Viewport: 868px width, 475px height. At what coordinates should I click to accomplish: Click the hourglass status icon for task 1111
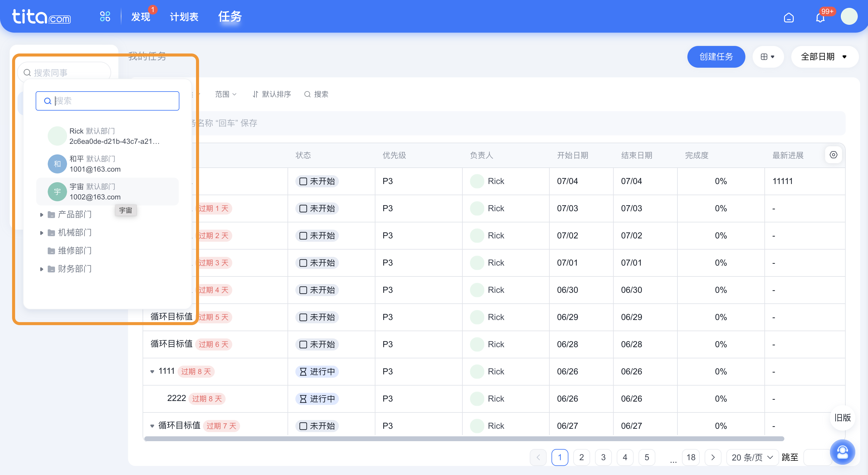pyautogui.click(x=303, y=371)
